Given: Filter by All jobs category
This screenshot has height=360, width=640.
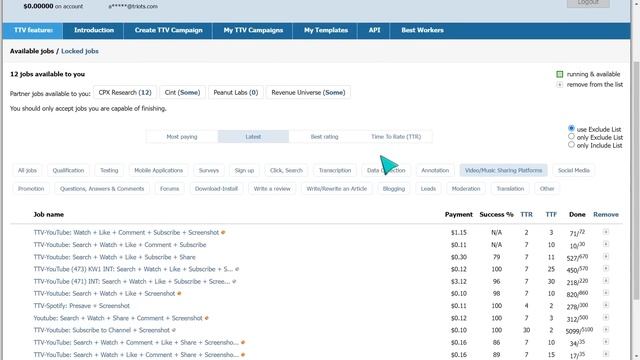Looking at the screenshot, I should [x=27, y=170].
